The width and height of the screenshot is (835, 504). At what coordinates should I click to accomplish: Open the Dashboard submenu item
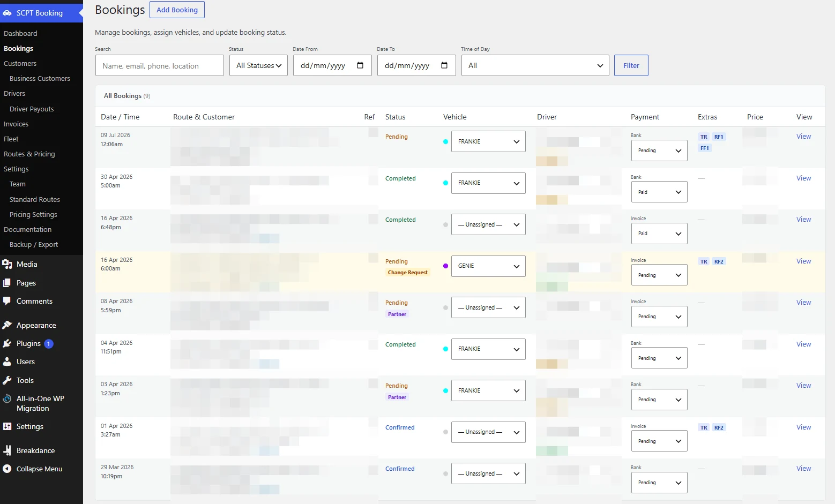click(x=20, y=33)
